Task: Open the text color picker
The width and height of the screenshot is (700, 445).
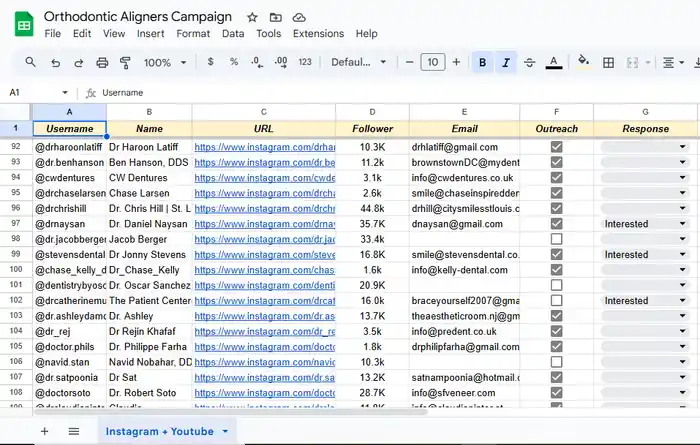Action: point(554,62)
